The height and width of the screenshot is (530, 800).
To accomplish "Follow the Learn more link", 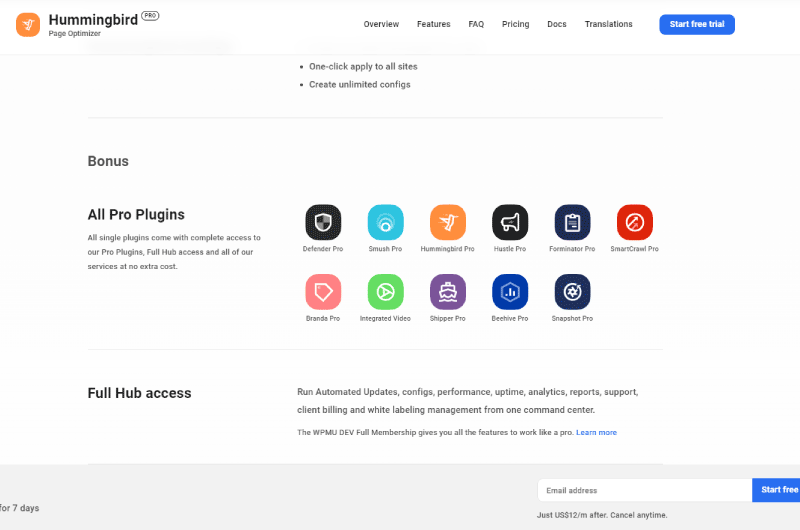I will click(596, 433).
